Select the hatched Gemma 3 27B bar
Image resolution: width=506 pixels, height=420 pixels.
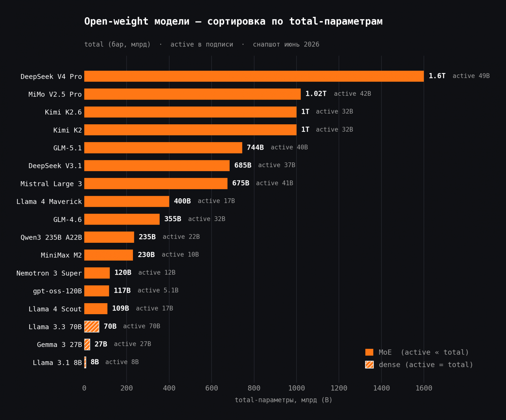(87, 344)
